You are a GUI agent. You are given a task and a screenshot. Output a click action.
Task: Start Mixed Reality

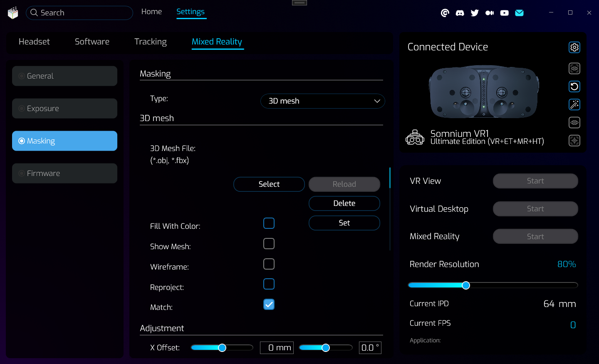(535, 236)
